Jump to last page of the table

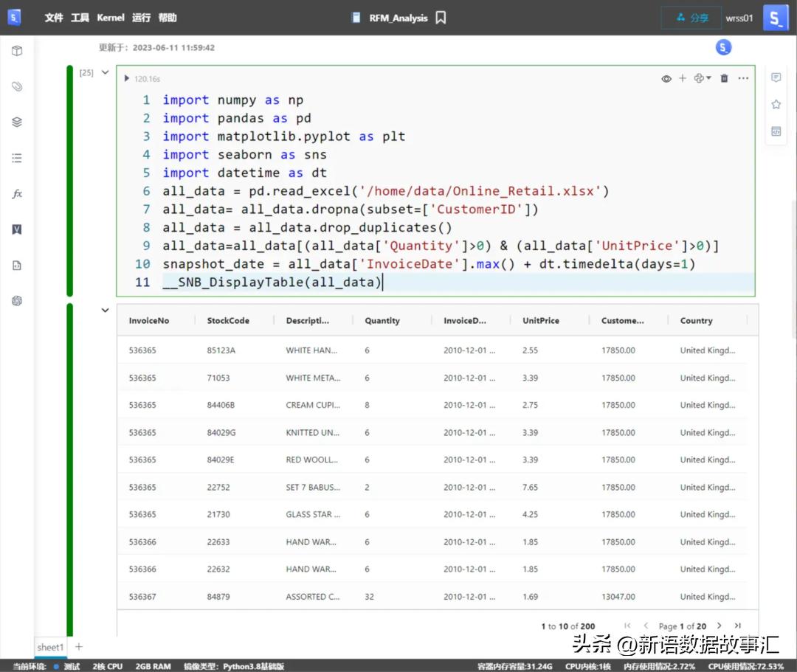pyautogui.click(x=737, y=626)
